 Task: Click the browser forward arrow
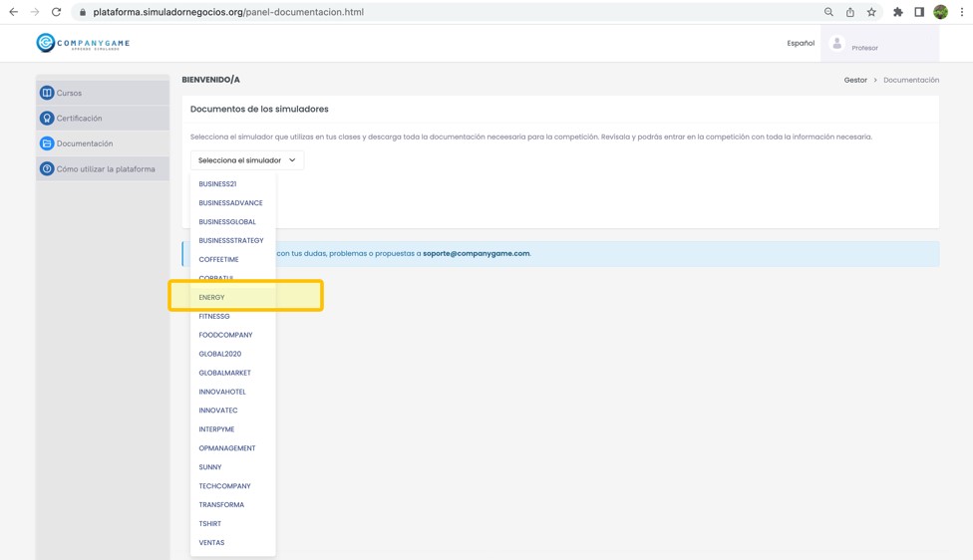[35, 12]
